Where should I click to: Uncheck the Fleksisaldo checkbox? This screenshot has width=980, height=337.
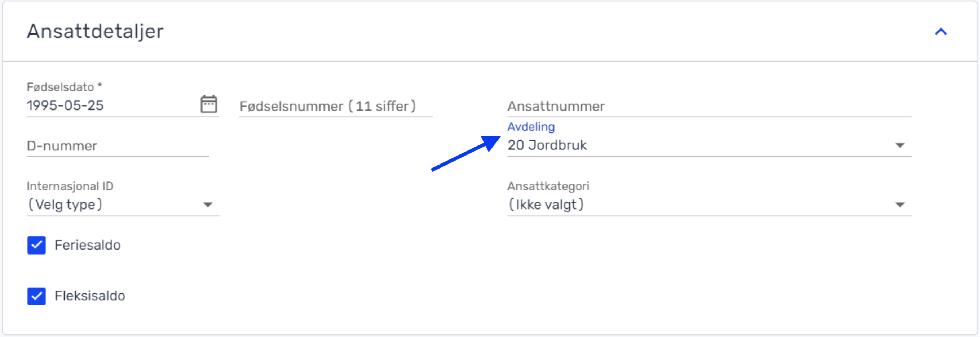click(36, 296)
